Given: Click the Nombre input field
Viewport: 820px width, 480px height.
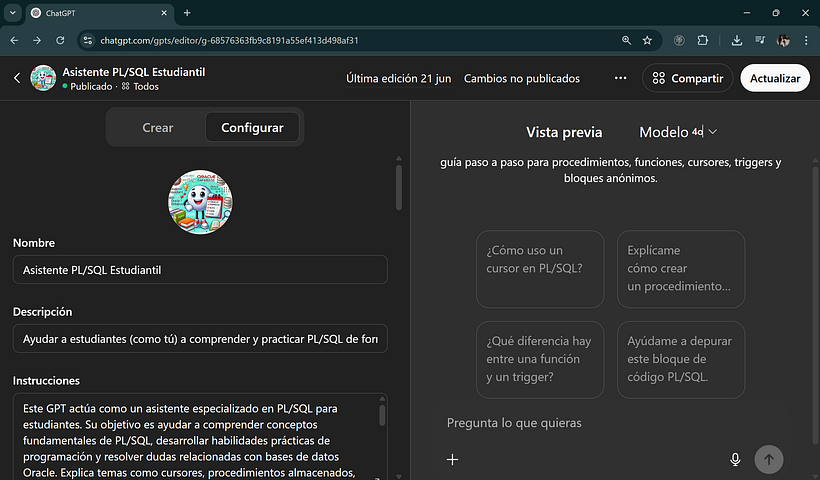Looking at the screenshot, I should (200, 270).
